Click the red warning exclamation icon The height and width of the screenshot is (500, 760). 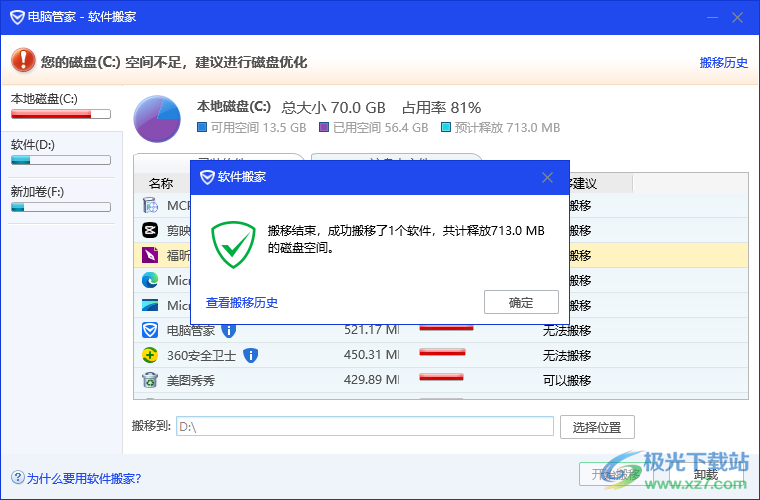pyautogui.click(x=23, y=61)
